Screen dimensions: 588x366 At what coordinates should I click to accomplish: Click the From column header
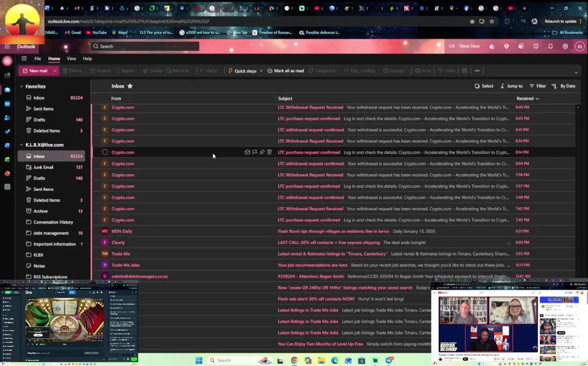116,98
